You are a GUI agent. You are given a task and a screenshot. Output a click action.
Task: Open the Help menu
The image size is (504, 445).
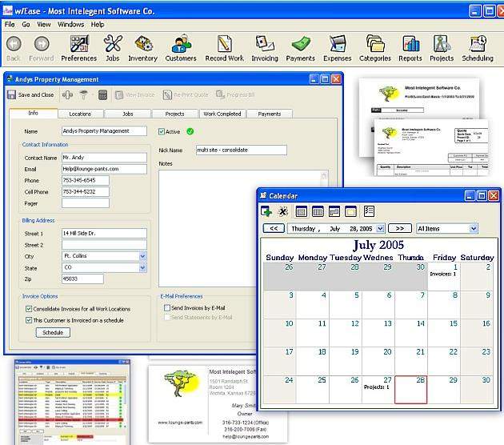coord(98,25)
